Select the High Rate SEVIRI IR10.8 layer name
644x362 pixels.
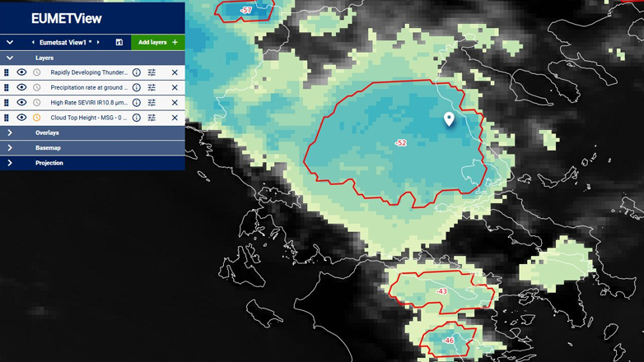click(89, 103)
